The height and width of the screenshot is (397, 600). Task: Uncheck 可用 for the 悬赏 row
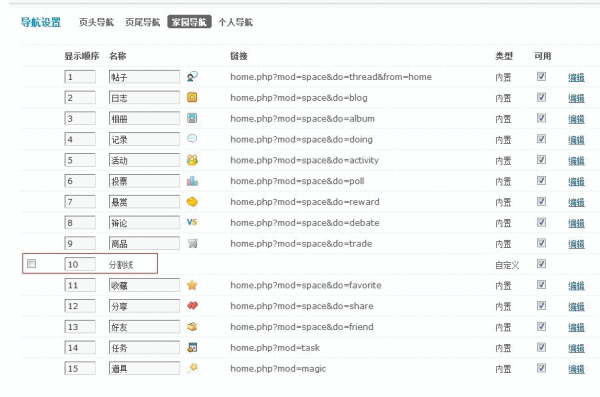(541, 201)
